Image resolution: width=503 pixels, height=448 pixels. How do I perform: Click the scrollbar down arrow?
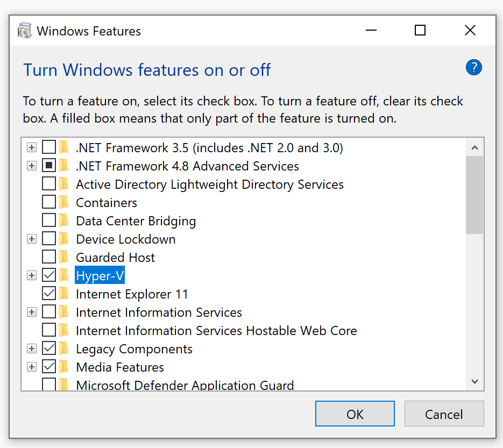coord(474,381)
